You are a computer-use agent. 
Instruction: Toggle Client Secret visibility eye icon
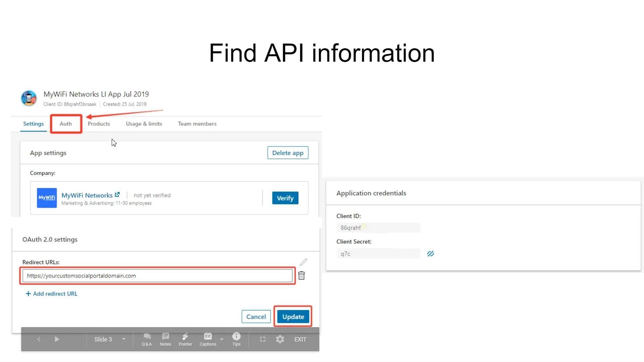click(430, 254)
